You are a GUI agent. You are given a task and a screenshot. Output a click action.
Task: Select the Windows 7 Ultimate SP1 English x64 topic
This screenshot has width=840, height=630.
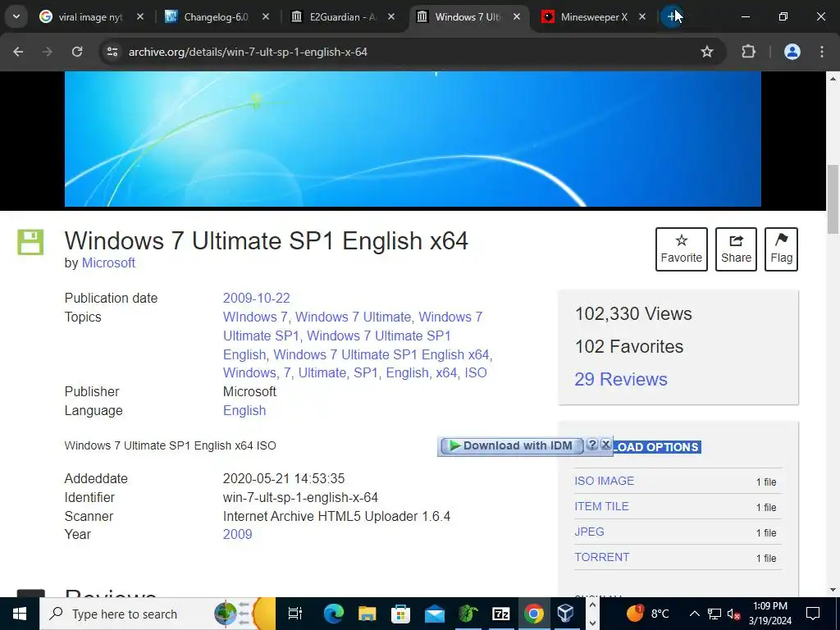tap(381, 354)
